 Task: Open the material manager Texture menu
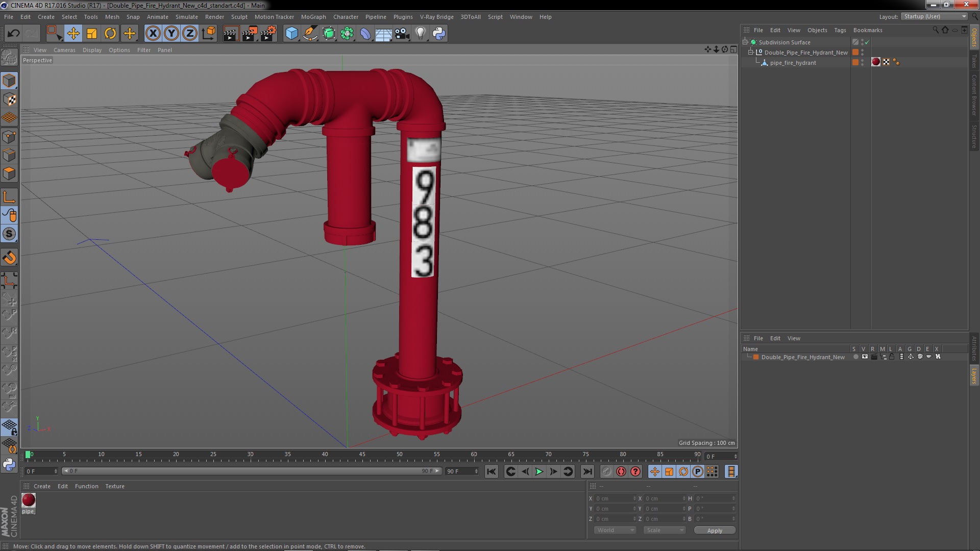[115, 487]
